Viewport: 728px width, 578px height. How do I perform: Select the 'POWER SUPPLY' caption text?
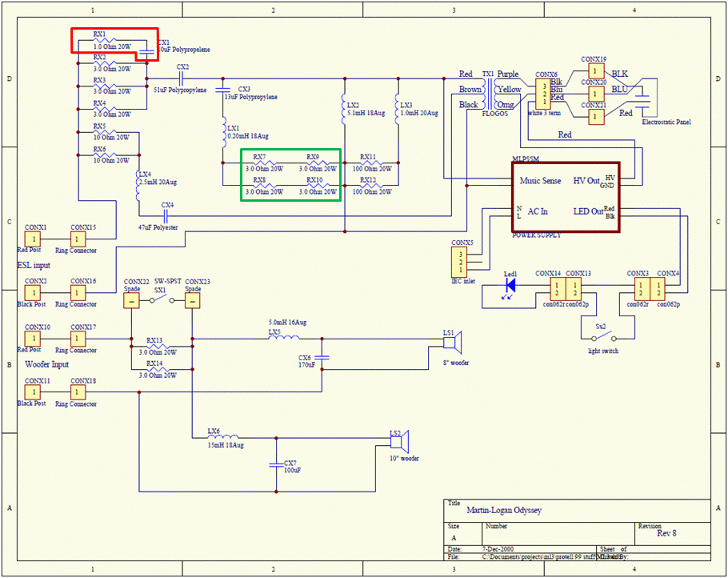pos(537,235)
